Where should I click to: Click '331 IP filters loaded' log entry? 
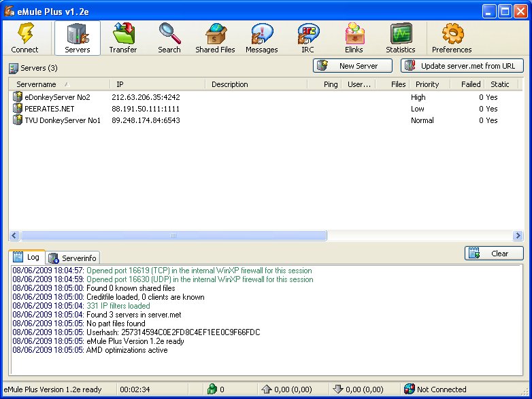coord(81,306)
